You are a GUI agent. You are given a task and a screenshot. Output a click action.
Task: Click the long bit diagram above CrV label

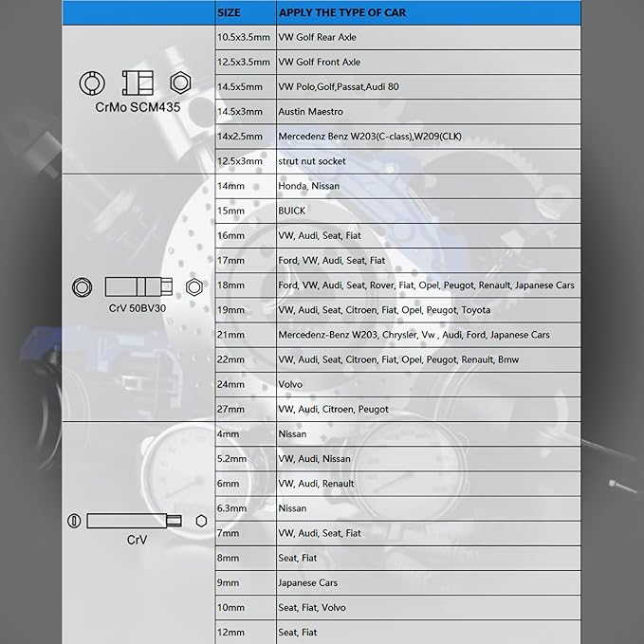click(x=135, y=521)
